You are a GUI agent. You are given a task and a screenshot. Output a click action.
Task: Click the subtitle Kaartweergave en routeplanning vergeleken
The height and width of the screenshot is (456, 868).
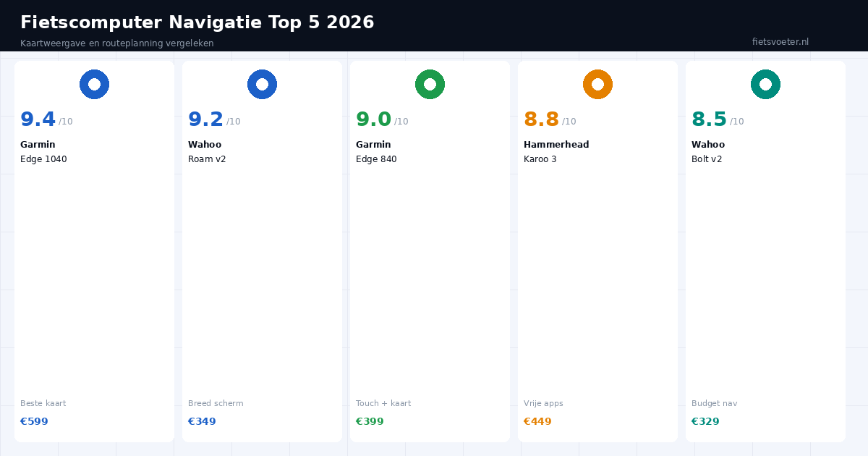117,43
